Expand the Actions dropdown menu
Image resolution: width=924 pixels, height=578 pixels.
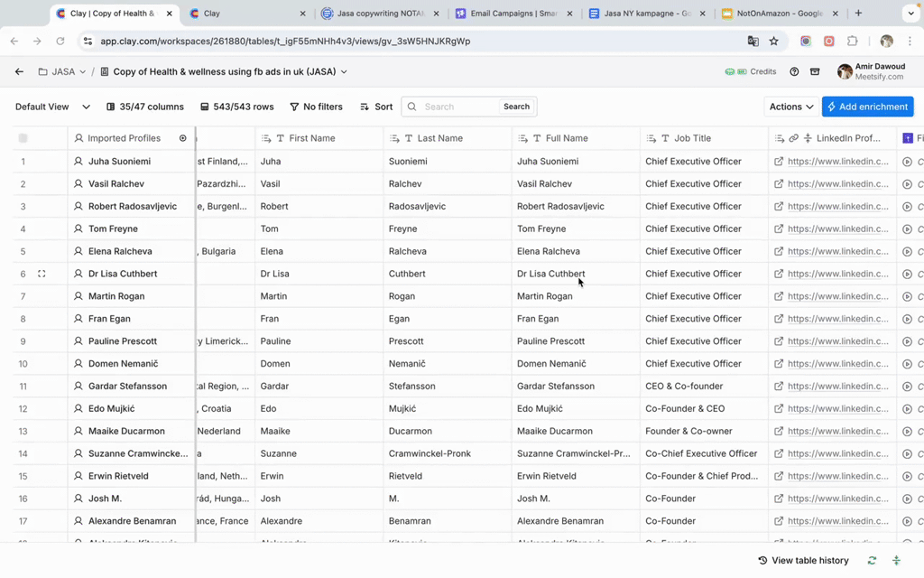tap(790, 107)
